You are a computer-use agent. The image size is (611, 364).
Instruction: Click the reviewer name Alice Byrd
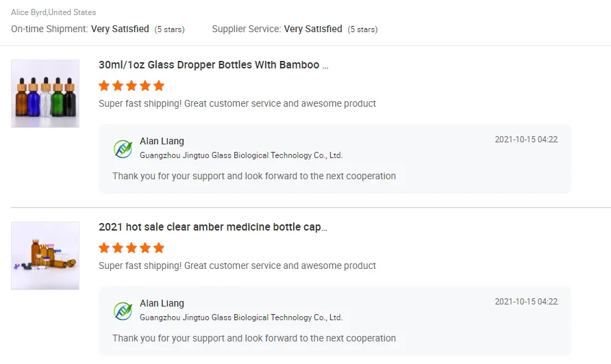29,12
